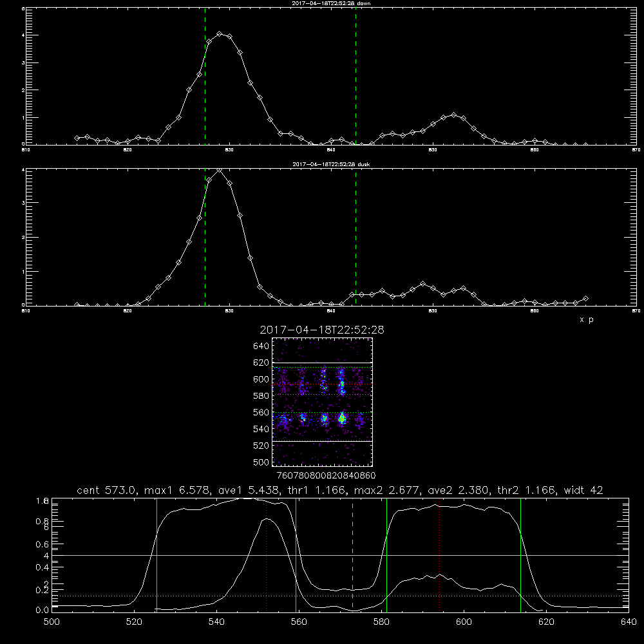The width and height of the screenshot is (644, 644).
Task: Click the '560' y-axis label beside the heat map
Action: [x=261, y=412]
